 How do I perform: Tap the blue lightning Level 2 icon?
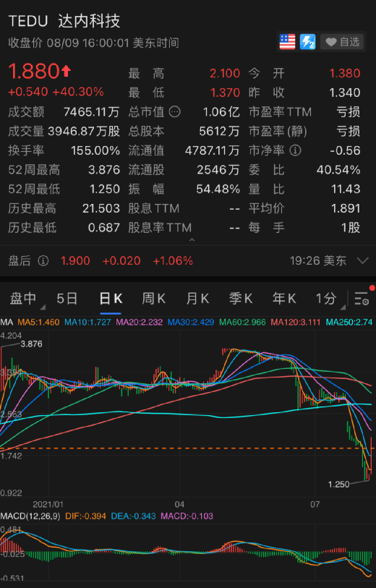coord(307,42)
